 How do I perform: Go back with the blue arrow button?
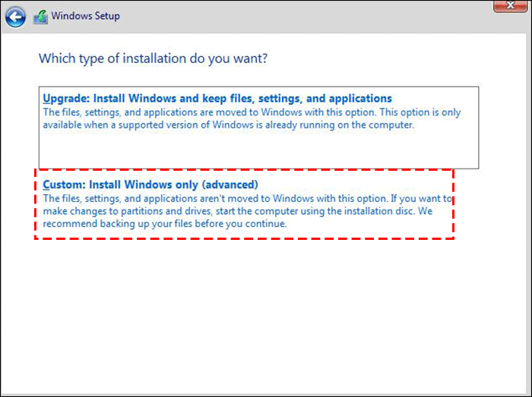[x=16, y=17]
